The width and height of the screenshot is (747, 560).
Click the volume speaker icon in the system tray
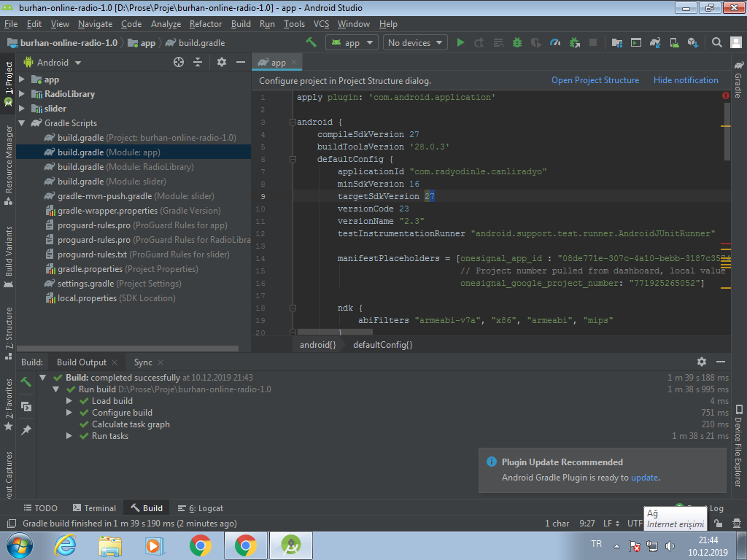pyautogui.click(x=670, y=545)
